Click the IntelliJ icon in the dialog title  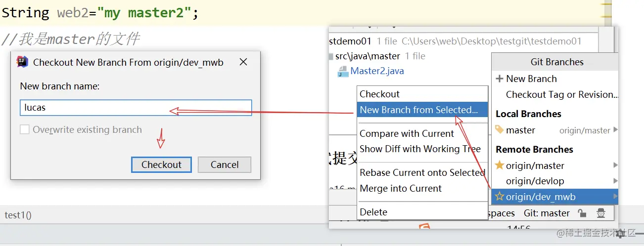coord(22,62)
